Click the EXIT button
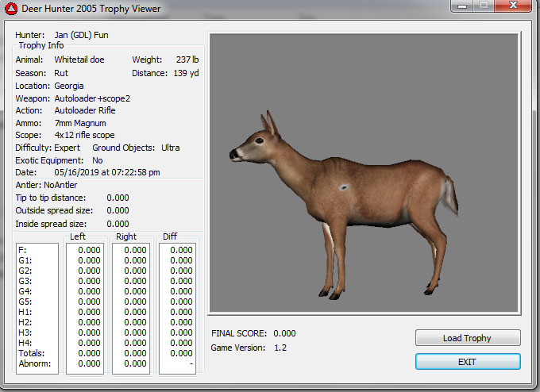540x392 pixels. tap(468, 362)
